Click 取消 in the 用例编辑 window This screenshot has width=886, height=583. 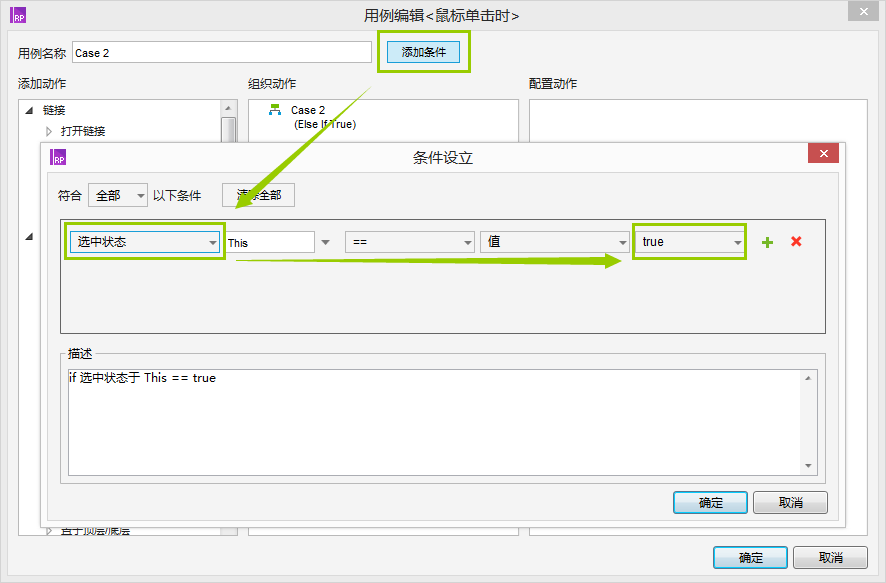pos(830,558)
